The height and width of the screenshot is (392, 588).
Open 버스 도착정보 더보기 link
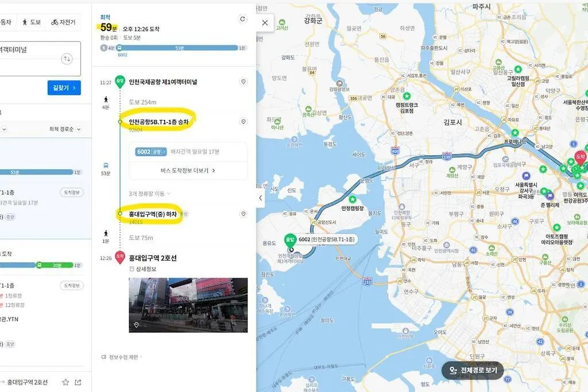point(188,170)
